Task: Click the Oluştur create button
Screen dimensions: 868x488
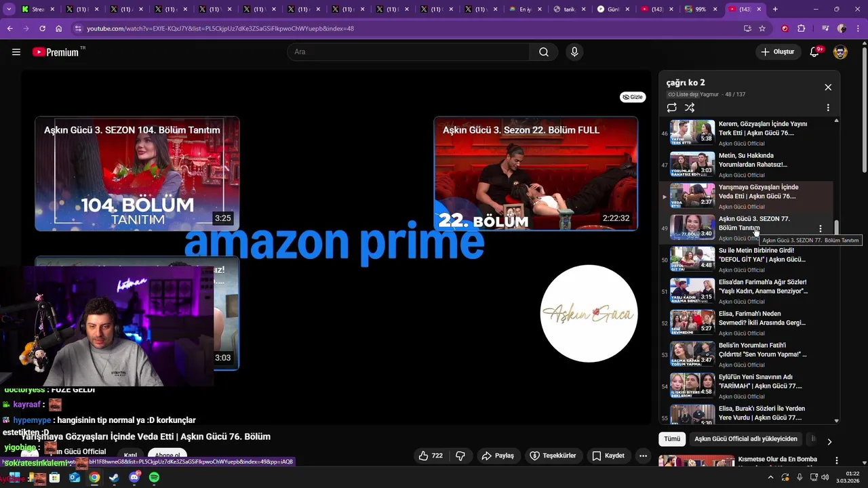Action: click(778, 52)
